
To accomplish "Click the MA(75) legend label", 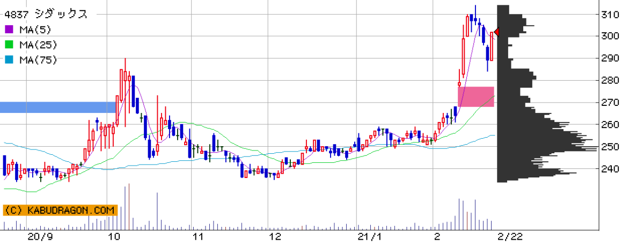I will pos(38,60).
